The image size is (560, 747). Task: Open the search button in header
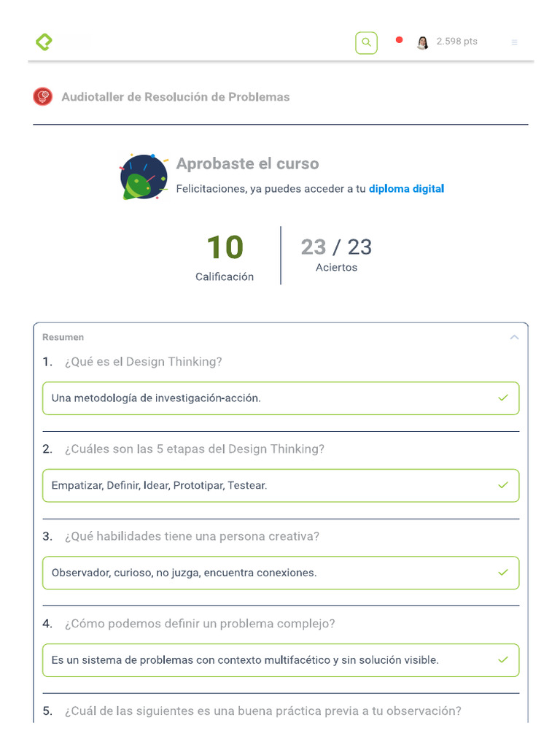click(x=366, y=42)
